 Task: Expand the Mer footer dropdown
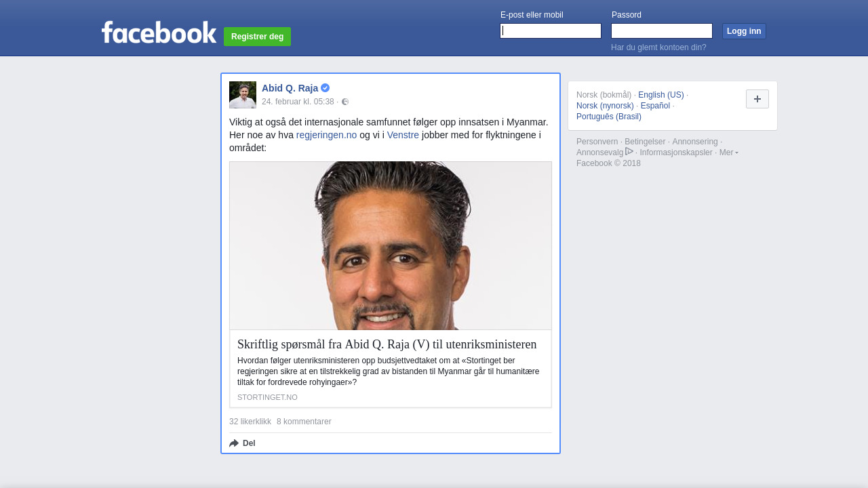click(729, 152)
